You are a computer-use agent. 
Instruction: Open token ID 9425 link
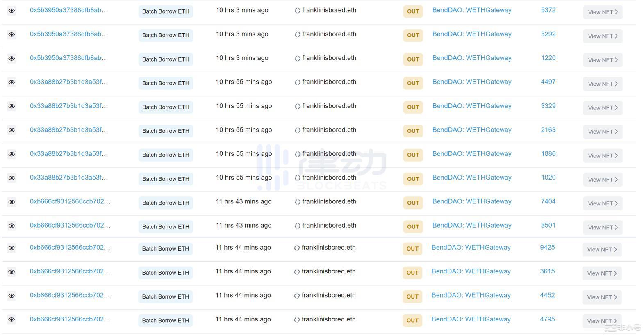pyautogui.click(x=547, y=247)
